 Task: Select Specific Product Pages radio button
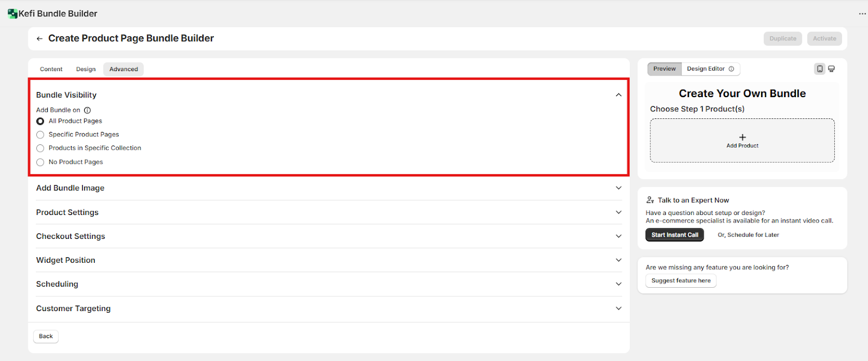(40, 135)
